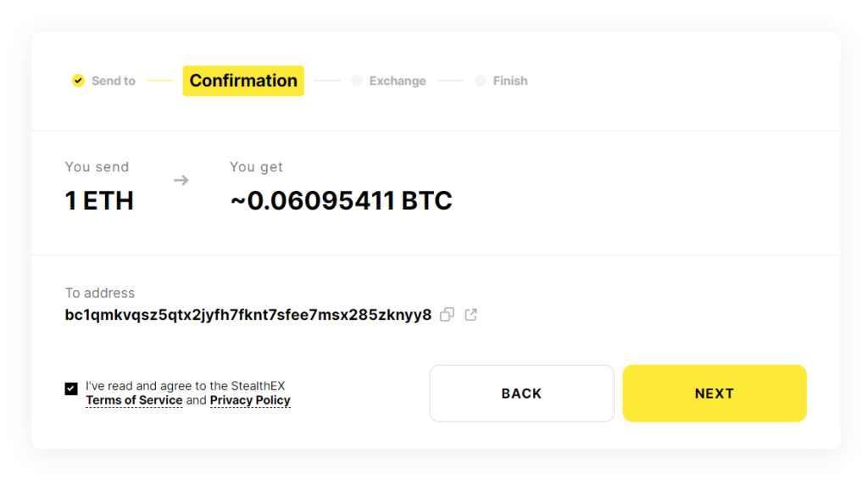
Task: Click the Send to step checkmark icon
Action: [78, 81]
